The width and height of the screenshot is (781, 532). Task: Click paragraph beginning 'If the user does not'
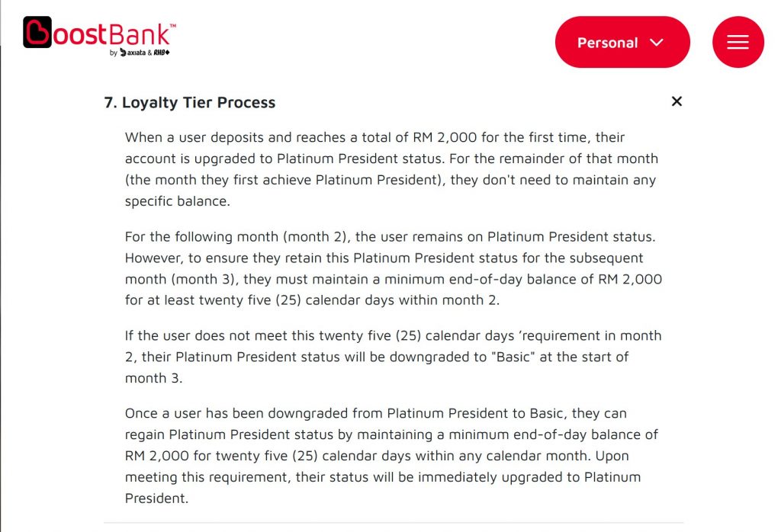click(x=393, y=357)
